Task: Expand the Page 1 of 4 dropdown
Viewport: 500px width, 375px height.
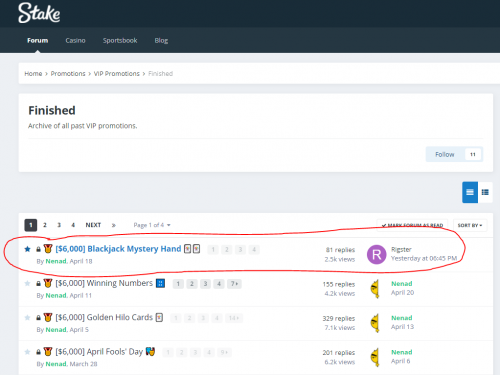Action: coord(152,225)
